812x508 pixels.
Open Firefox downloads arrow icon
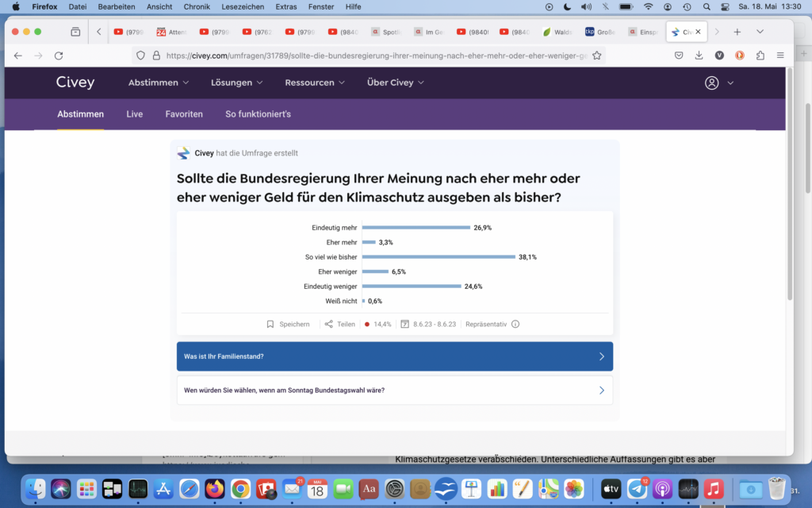(699, 56)
